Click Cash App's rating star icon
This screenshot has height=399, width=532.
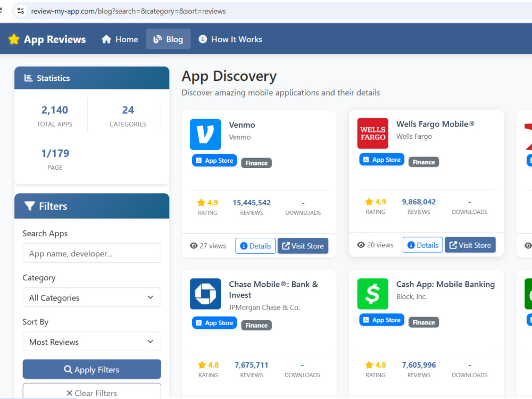tap(369, 365)
